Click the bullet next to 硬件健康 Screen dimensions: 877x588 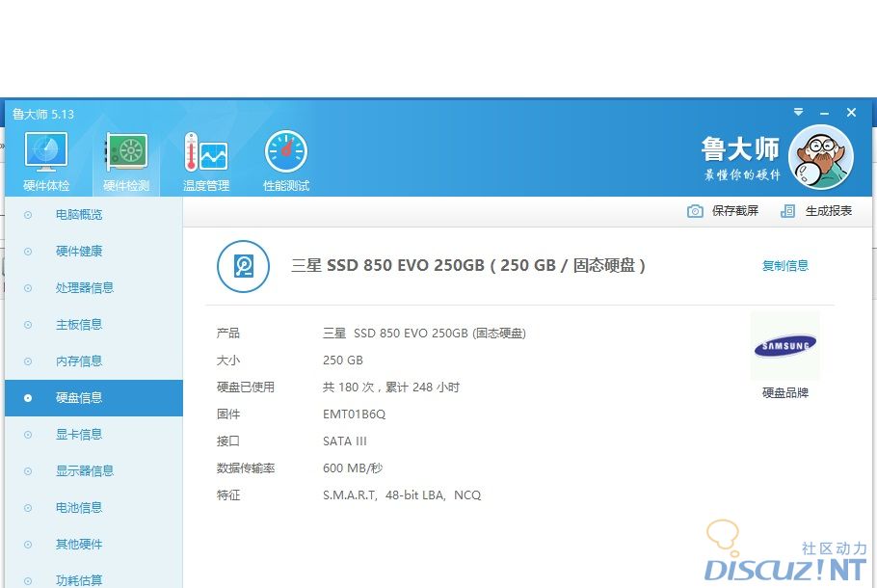[28, 252]
